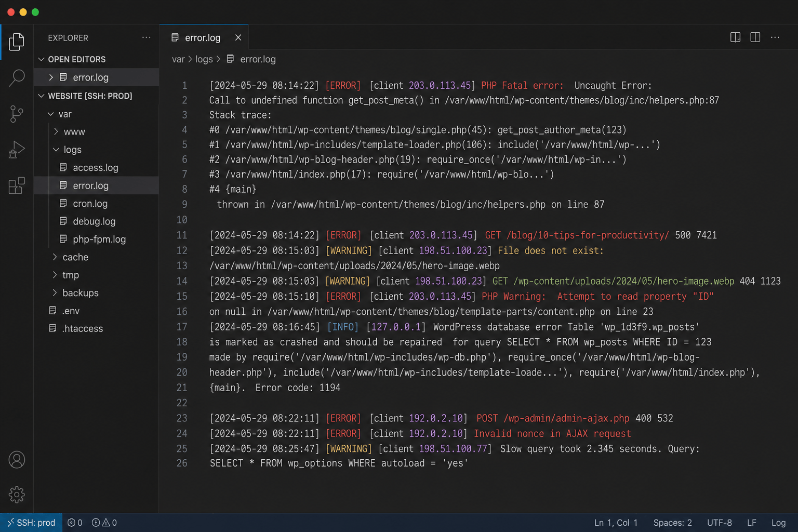Click the Explorer more actions ellipsis
Viewport: 798px width, 532px height.
[147, 37]
